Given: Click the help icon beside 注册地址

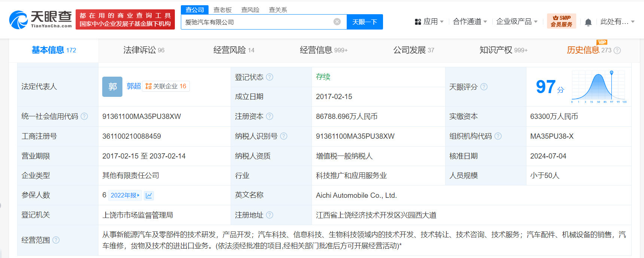Looking at the screenshot, I should coord(270,215).
